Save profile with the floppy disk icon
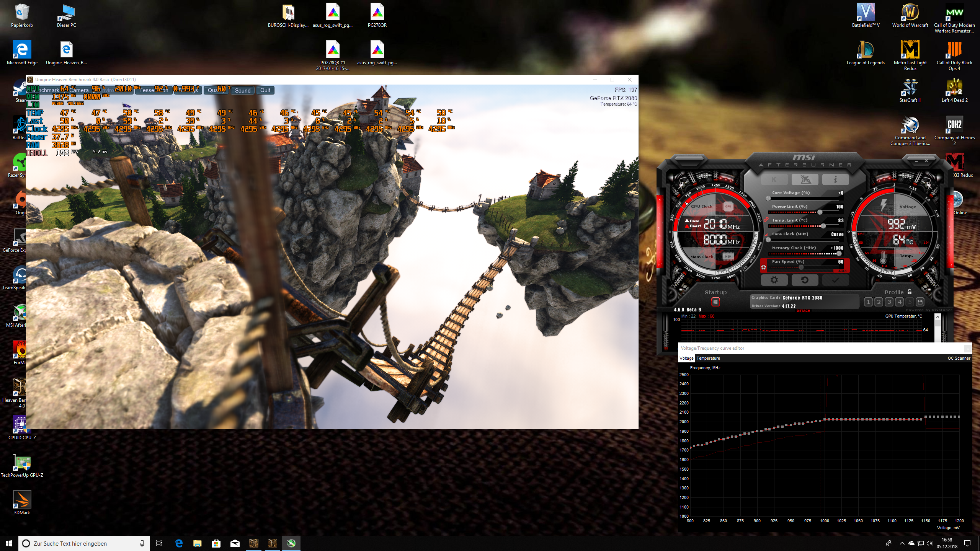This screenshot has width=980, height=551. 920,302
